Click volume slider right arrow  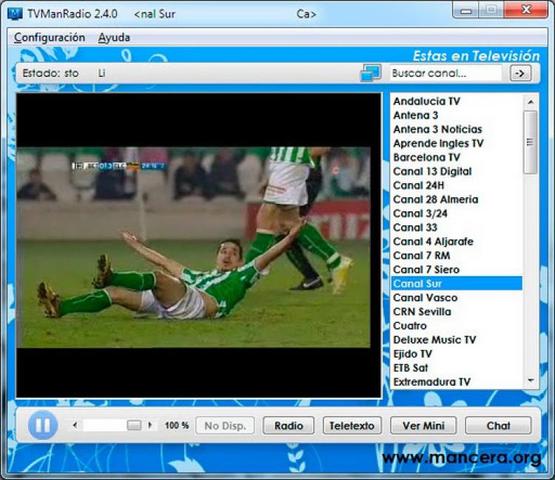(x=150, y=425)
